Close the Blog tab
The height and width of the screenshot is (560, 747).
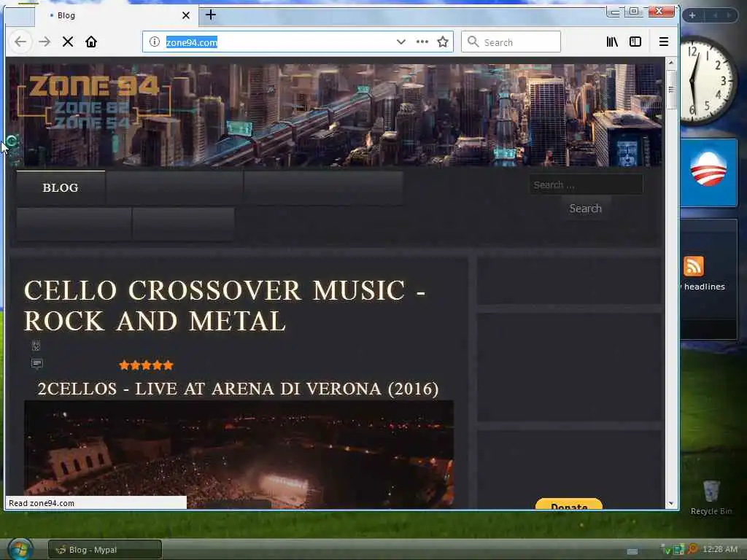186,15
